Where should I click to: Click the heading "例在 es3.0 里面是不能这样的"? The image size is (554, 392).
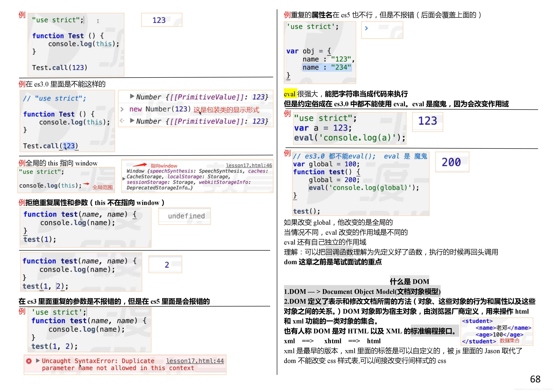(x=62, y=84)
